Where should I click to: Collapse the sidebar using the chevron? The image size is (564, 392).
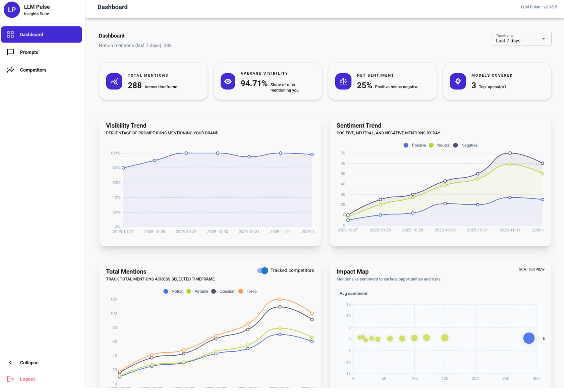pyautogui.click(x=10, y=363)
